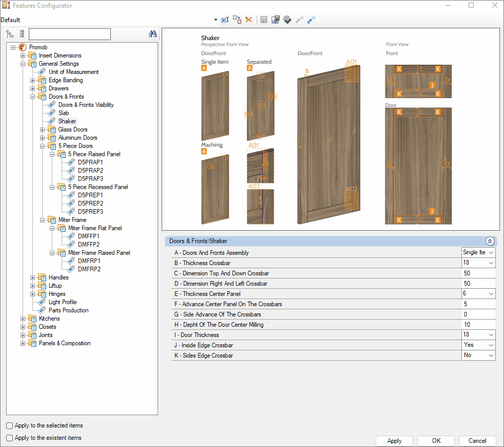Image resolution: width=504 pixels, height=447 pixels.
Task: Click the Cancel button
Action: click(x=477, y=441)
